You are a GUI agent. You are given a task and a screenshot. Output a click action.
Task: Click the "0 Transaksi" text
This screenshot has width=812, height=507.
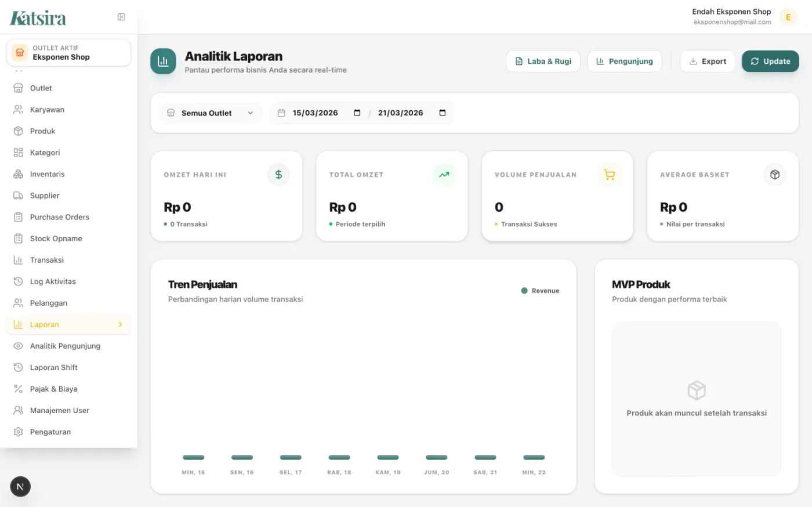click(189, 224)
